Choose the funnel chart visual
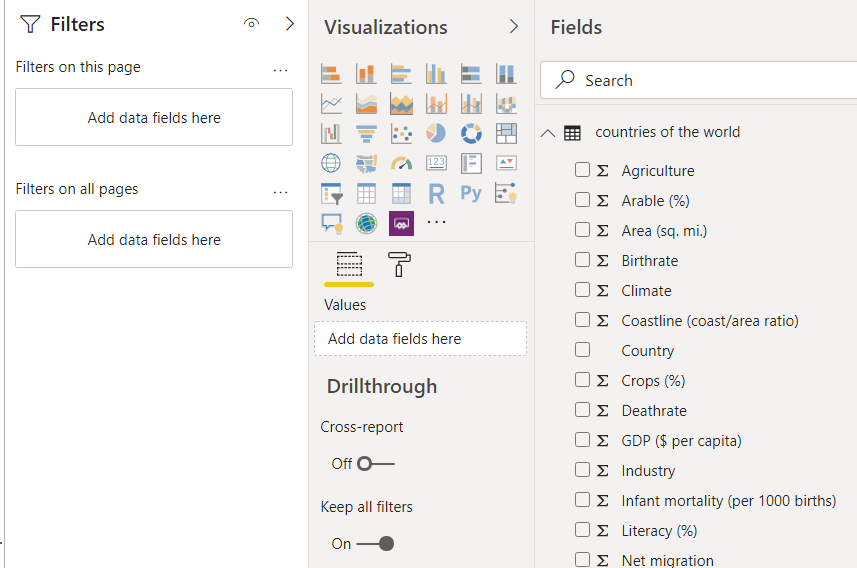This screenshot has width=857, height=568. (x=366, y=133)
